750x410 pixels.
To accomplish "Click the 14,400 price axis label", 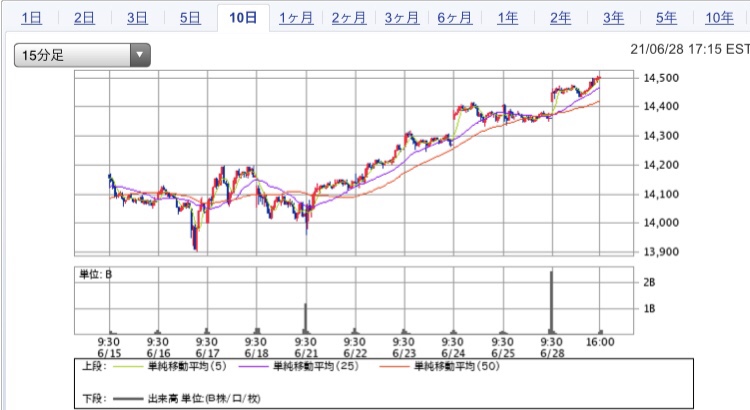I will pos(661,106).
